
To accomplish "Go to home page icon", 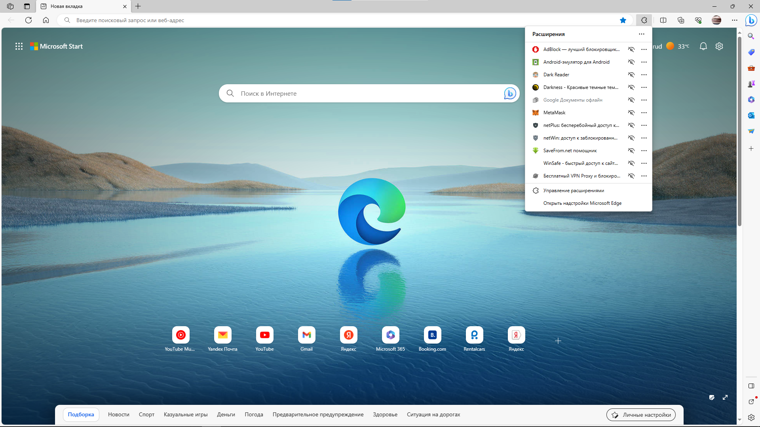I will click(46, 20).
